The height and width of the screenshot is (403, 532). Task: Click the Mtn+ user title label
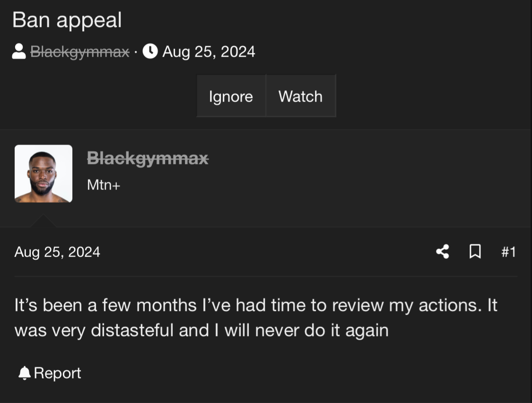(x=104, y=185)
